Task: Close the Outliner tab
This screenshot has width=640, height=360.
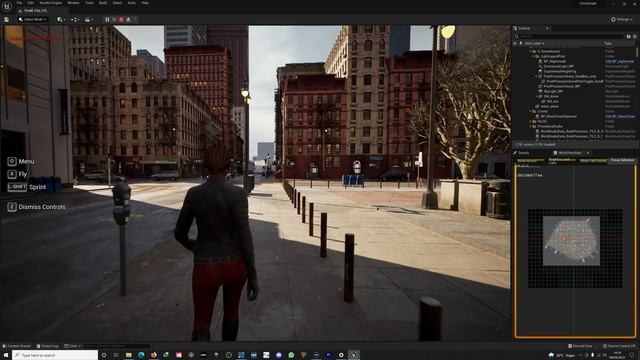Action: tap(547, 28)
